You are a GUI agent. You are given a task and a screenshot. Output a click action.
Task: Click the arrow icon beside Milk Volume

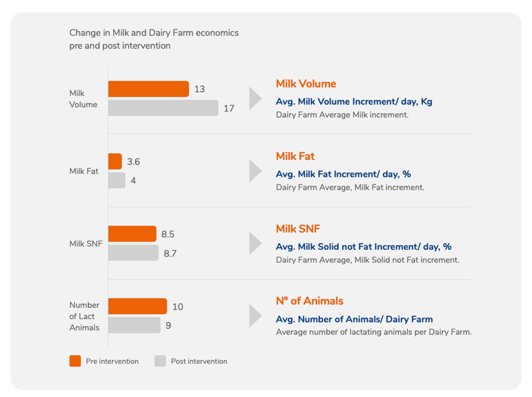pyautogui.click(x=255, y=98)
